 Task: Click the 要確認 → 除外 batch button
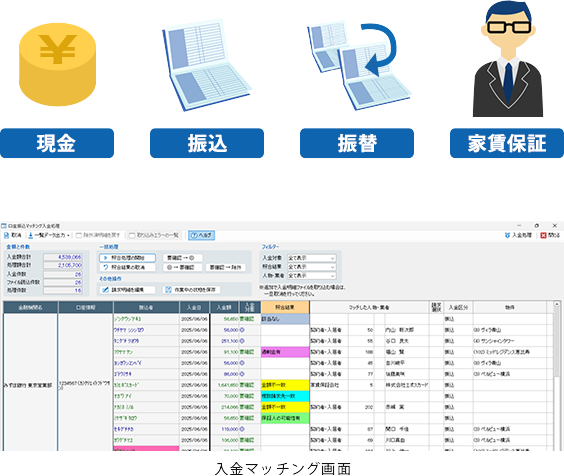pyautogui.click(x=226, y=267)
